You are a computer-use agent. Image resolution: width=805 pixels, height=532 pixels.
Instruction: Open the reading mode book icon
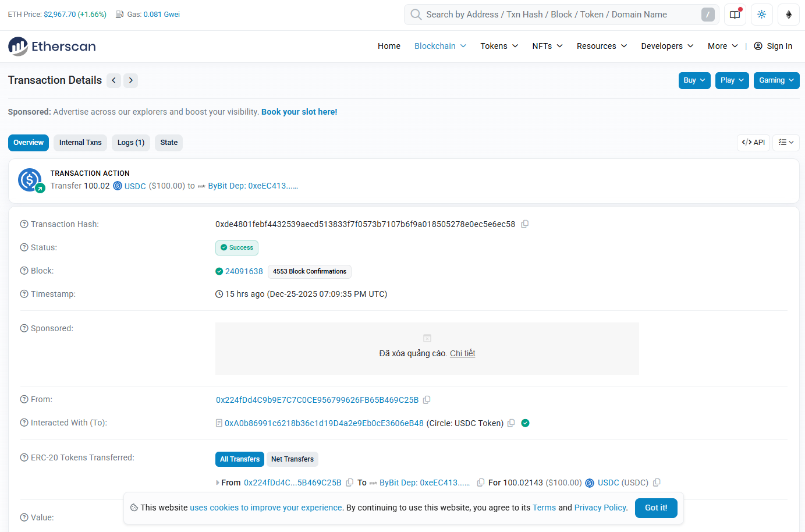pos(735,15)
